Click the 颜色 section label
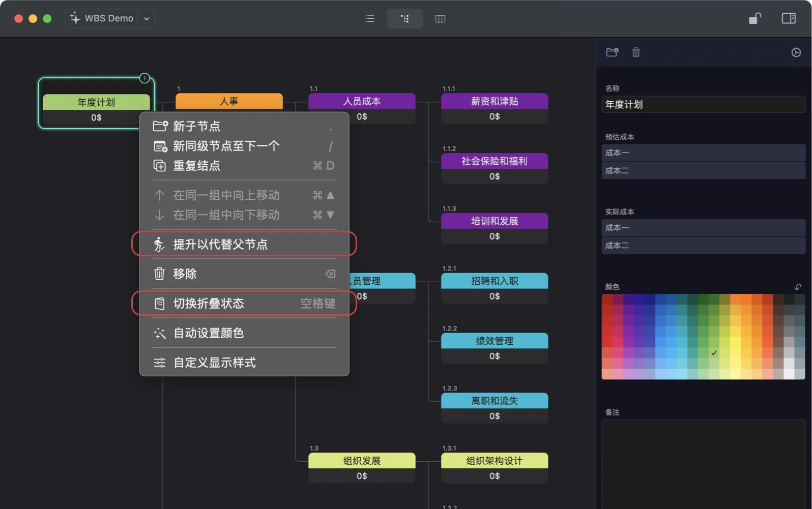The height and width of the screenshot is (509, 812). point(612,287)
